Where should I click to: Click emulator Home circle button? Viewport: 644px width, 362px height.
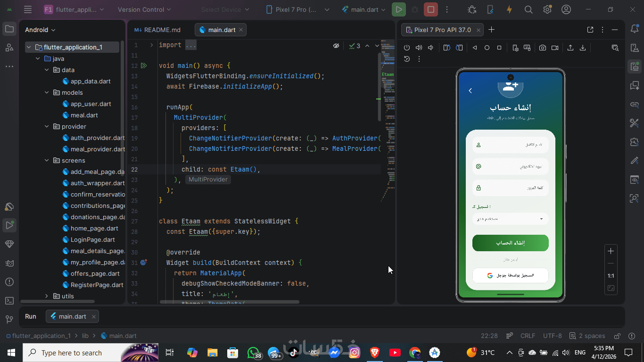click(487, 48)
